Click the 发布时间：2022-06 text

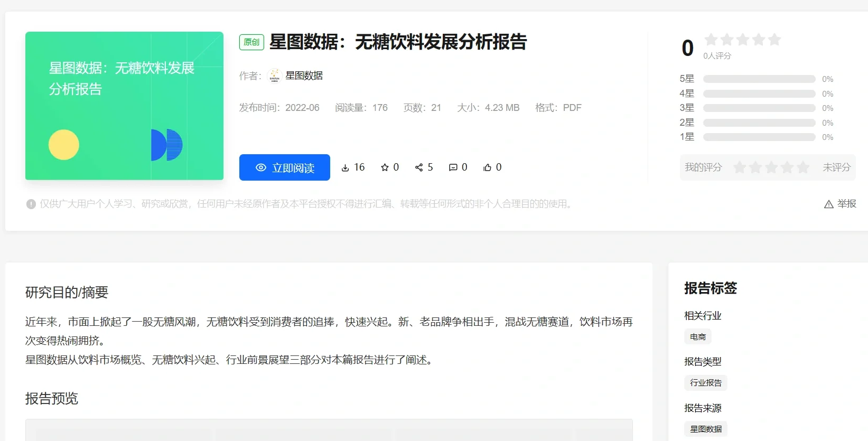pyautogui.click(x=279, y=108)
